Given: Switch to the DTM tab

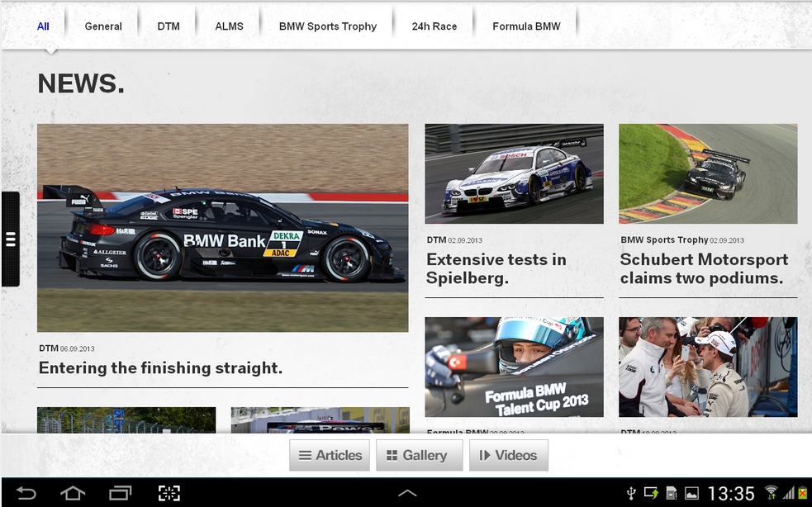Looking at the screenshot, I should tap(169, 26).
